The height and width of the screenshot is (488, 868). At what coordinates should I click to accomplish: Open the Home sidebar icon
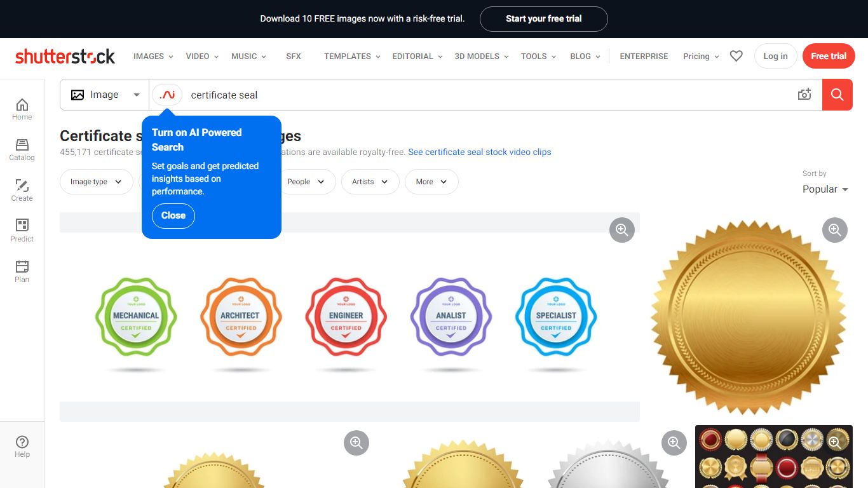pyautogui.click(x=22, y=109)
